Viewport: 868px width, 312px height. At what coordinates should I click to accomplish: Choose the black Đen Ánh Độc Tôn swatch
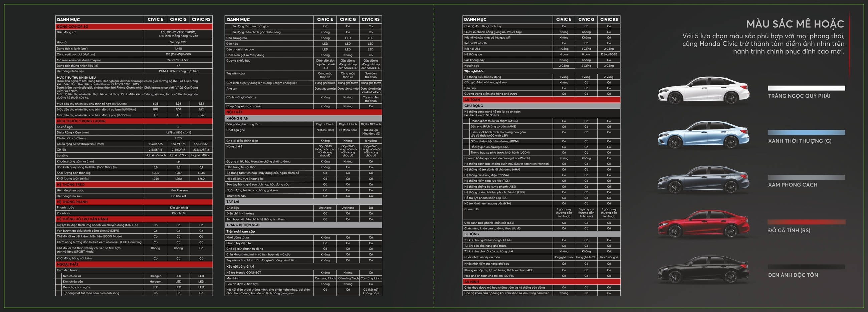[806, 267]
